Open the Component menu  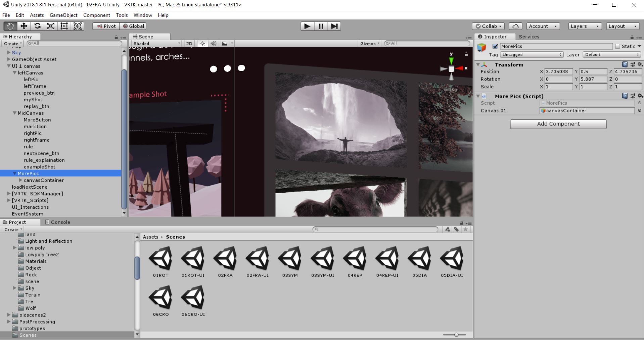click(x=97, y=15)
